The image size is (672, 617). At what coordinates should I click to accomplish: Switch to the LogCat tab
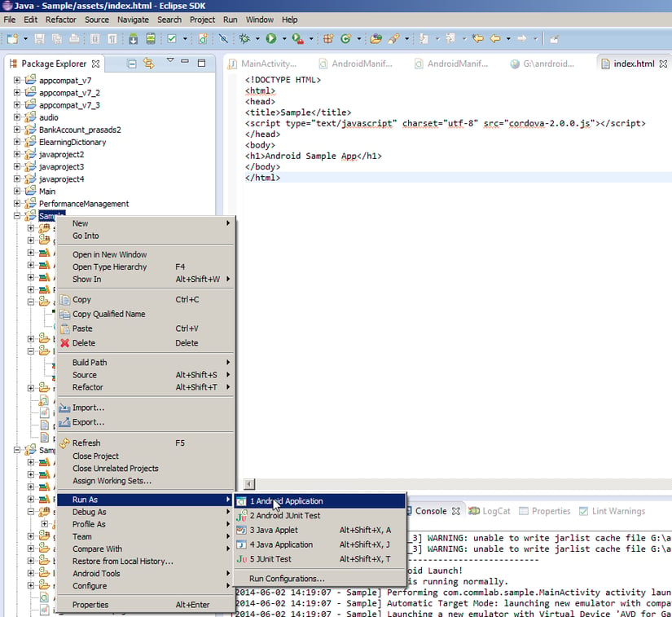point(490,511)
